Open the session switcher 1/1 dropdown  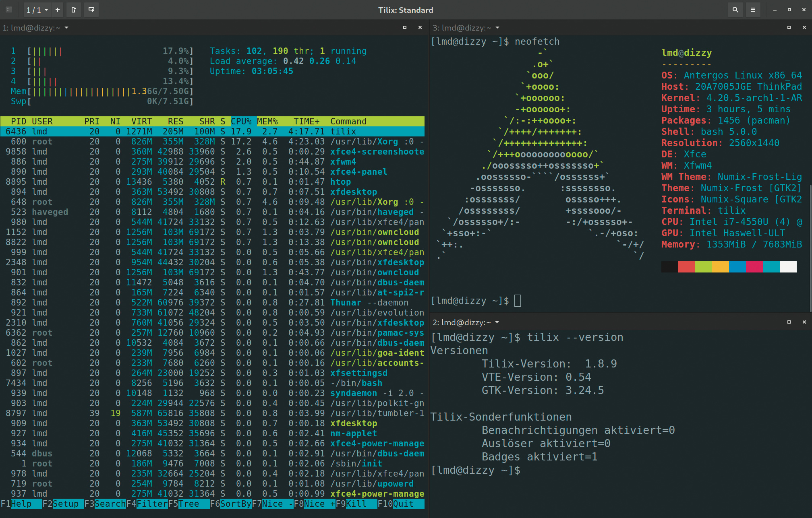[37, 10]
